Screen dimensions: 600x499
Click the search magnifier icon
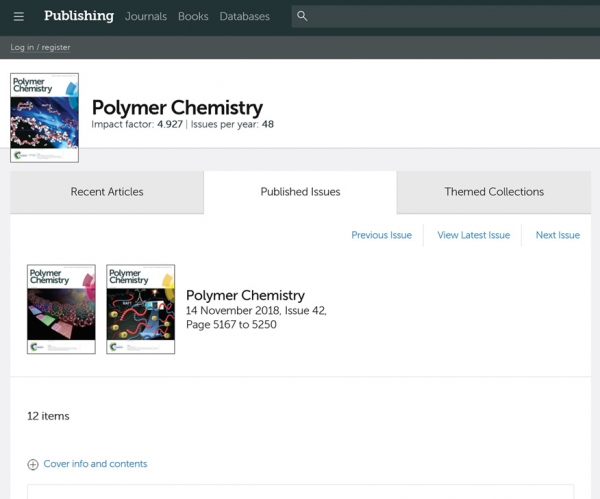pyautogui.click(x=302, y=16)
